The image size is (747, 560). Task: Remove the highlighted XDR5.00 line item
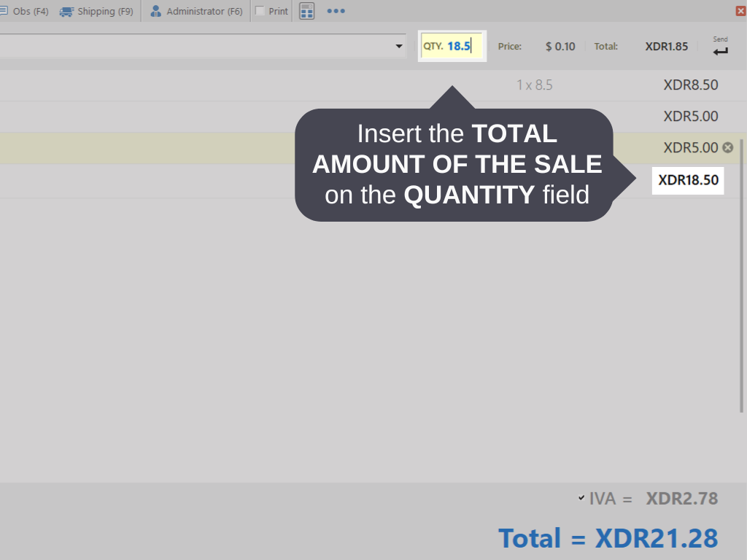click(x=727, y=147)
